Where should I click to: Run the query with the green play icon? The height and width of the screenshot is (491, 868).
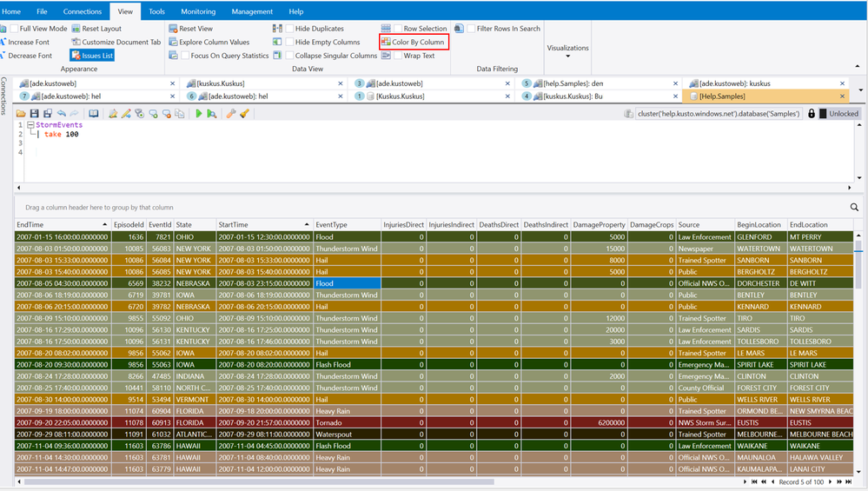coord(199,114)
